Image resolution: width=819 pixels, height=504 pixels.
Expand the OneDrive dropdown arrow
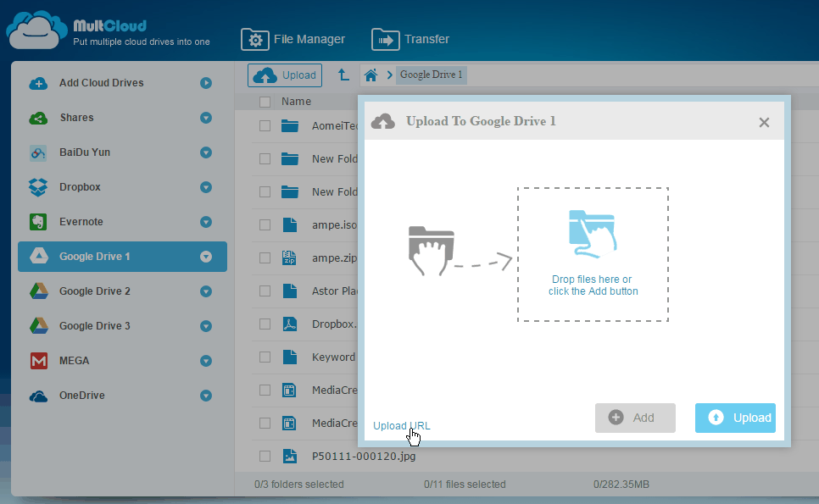click(x=206, y=396)
